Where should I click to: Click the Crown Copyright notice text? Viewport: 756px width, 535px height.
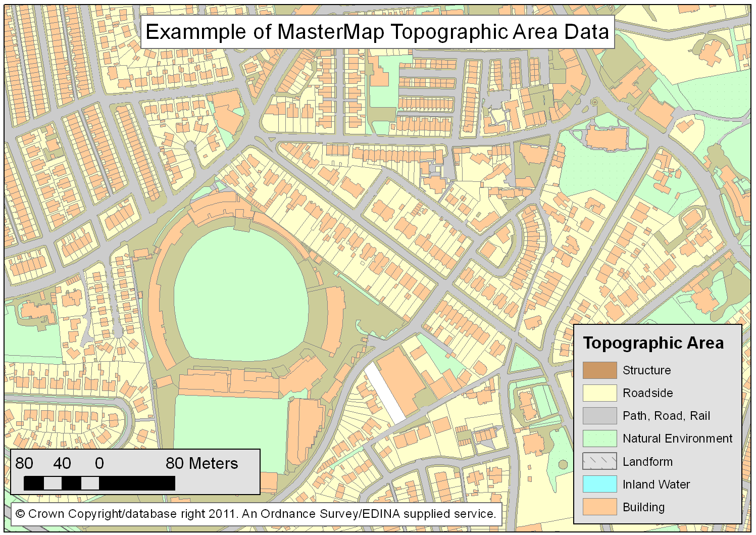pos(256,514)
